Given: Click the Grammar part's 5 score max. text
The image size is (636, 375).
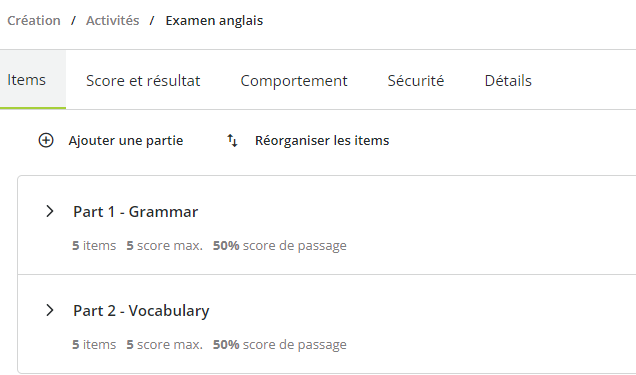Looking at the screenshot, I should (164, 245).
